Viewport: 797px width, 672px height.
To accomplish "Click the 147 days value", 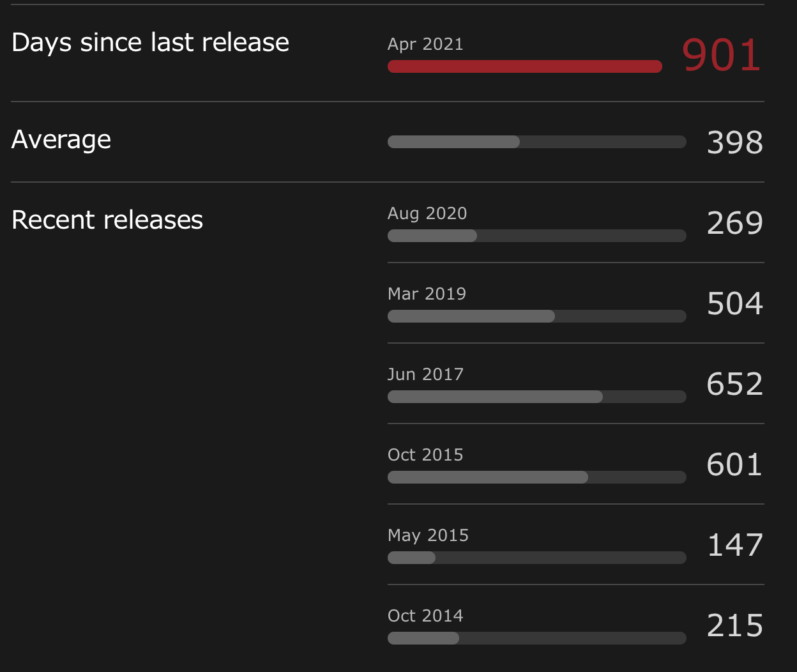I will coord(735,545).
